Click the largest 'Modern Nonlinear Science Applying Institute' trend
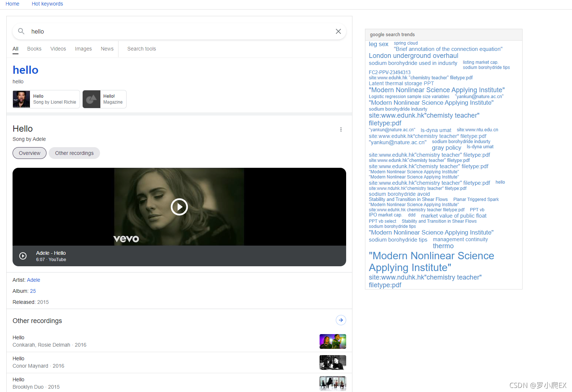 point(431,261)
